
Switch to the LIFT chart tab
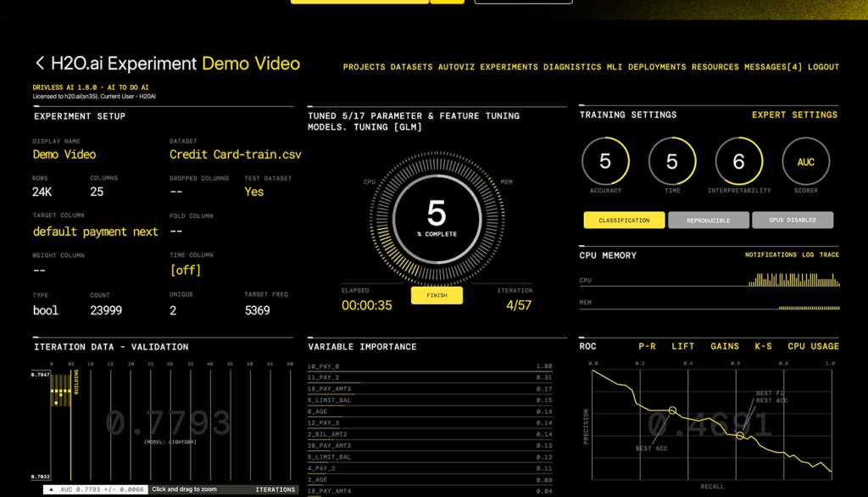coord(682,346)
